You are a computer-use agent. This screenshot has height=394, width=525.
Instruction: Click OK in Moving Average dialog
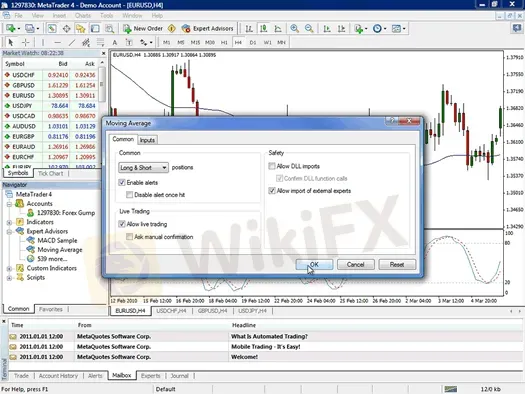point(314,264)
